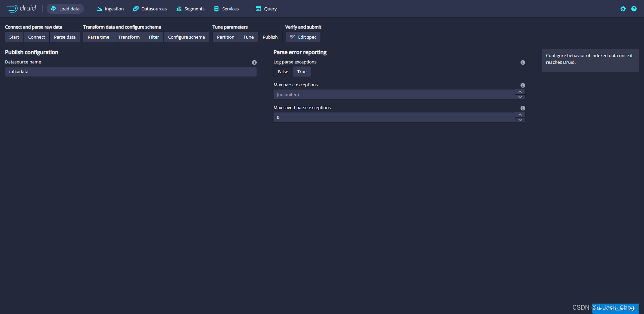Show info for Datasource name
This screenshot has width=644, height=314.
(254, 62)
